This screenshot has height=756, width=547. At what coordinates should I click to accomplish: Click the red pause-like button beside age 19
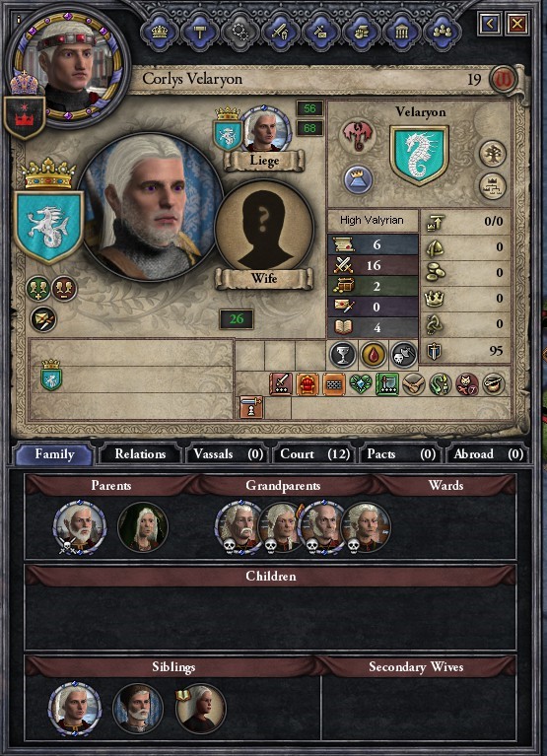[x=504, y=79]
